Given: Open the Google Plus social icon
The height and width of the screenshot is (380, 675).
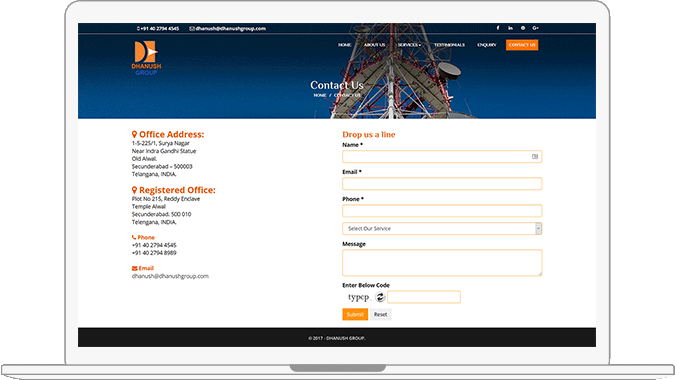Looking at the screenshot, I should pyautogui.click(x=536, y=28).
